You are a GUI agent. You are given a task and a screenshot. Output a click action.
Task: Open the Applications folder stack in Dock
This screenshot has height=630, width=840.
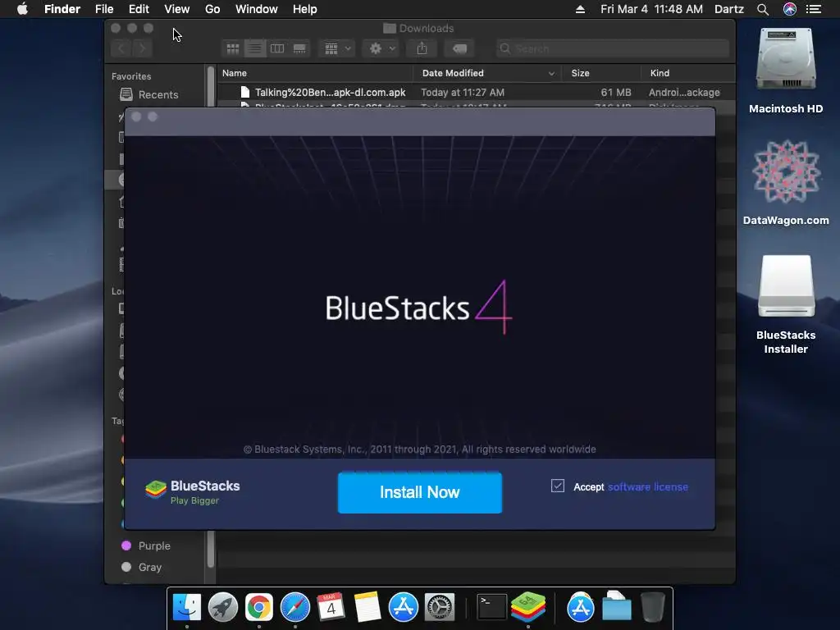click(580, 608)
